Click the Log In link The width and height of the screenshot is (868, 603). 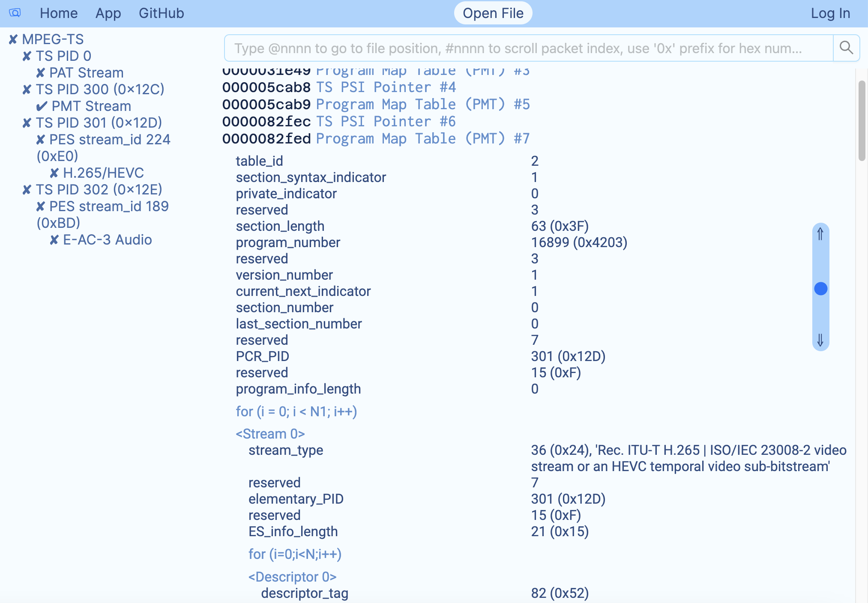[830, 13]
